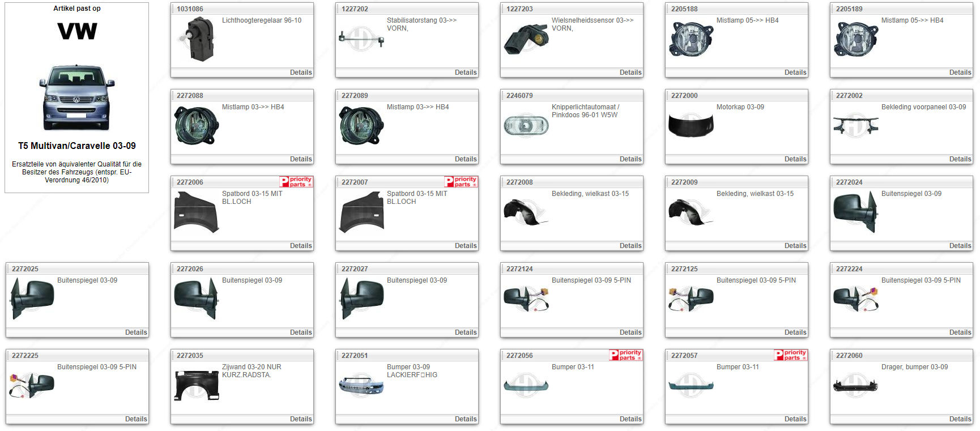This screenshot has width=980, height=431.
Task: Click the Wielsnelheidssensor 1227203 sensor picture
Action: click(x=526, y=39)
